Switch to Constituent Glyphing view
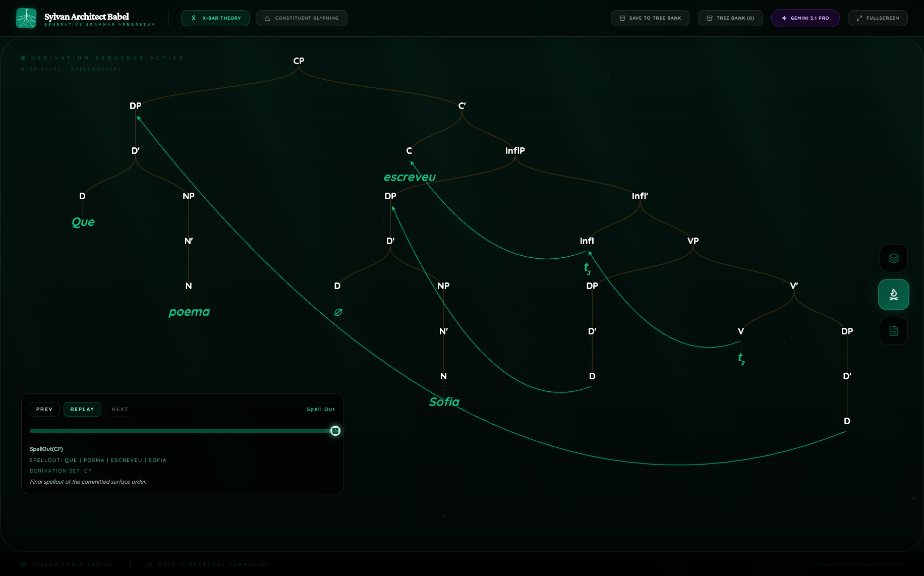 point(301,18)
